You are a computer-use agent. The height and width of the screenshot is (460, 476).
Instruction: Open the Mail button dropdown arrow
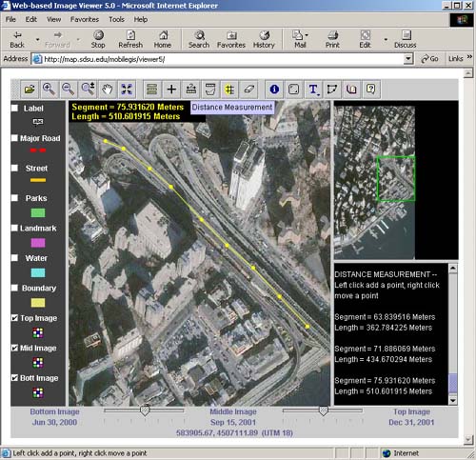(307, 35)
